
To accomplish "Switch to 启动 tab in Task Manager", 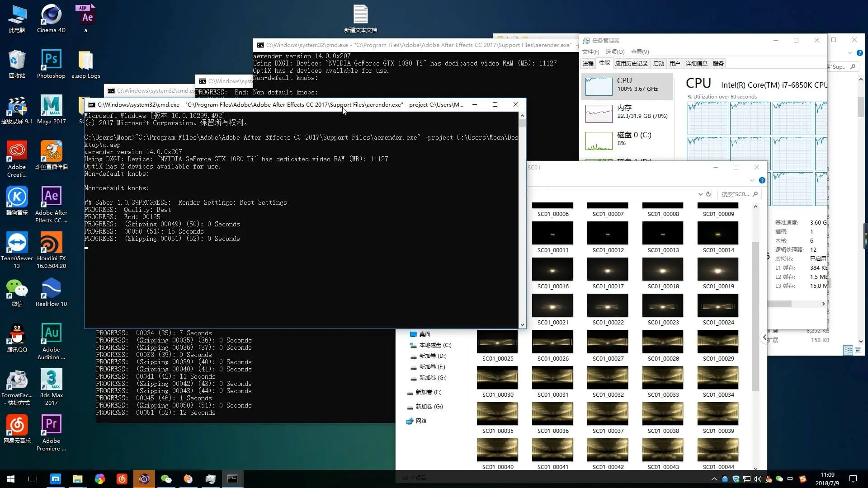I will click(659, 64).
